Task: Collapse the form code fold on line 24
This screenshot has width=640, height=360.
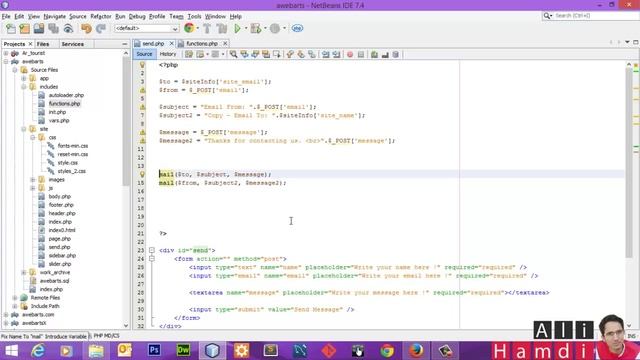Action: (x=152, y=258)
